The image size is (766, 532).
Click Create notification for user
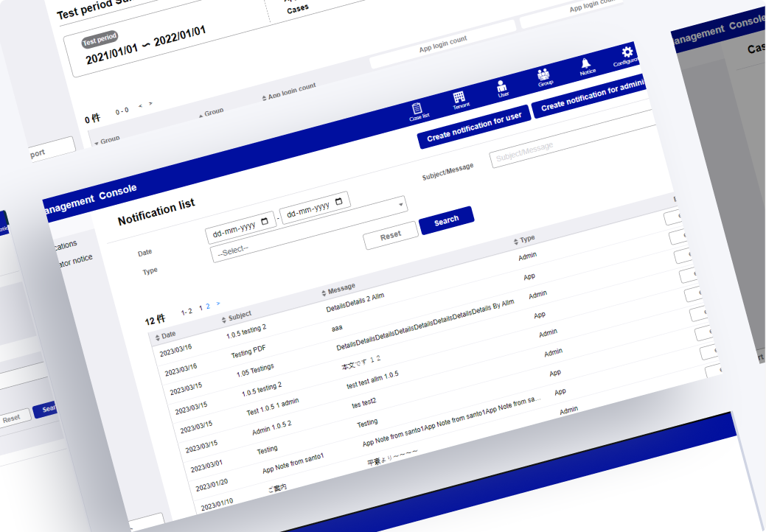pyautogui.click(x=473, y=126)
